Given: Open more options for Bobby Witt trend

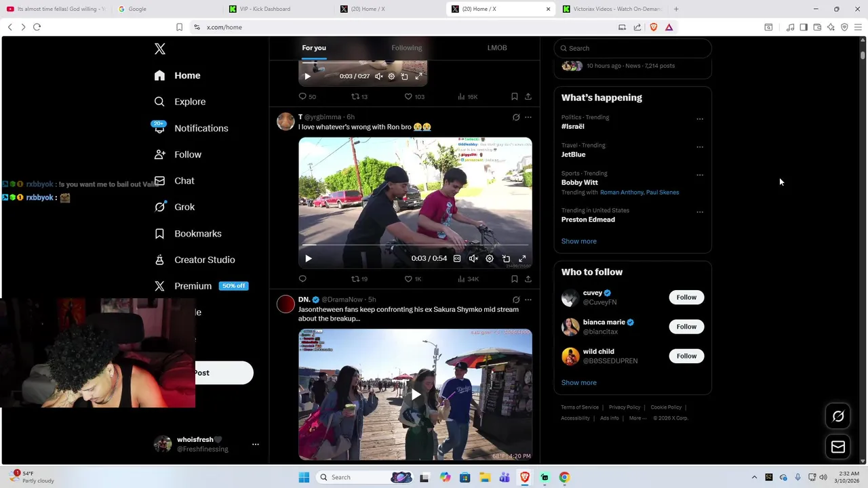Looking at the screenshot, I should point(700,175).
